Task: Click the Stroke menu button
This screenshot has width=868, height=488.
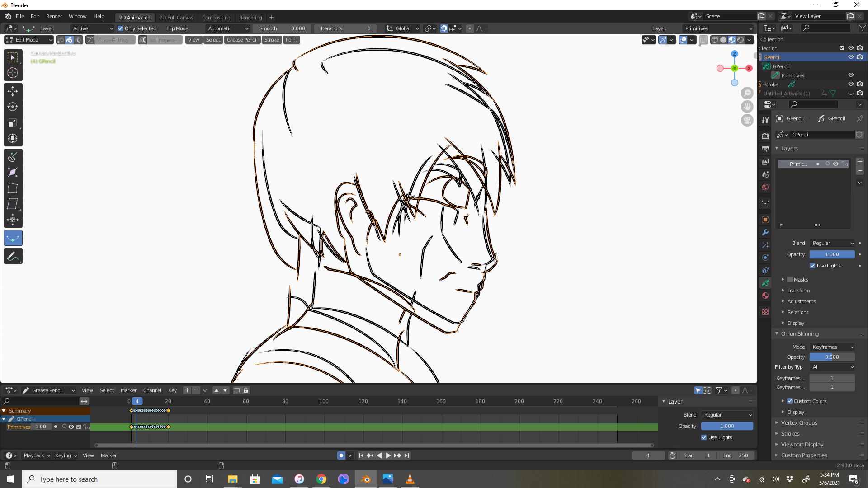Action: tap(272, 40)
